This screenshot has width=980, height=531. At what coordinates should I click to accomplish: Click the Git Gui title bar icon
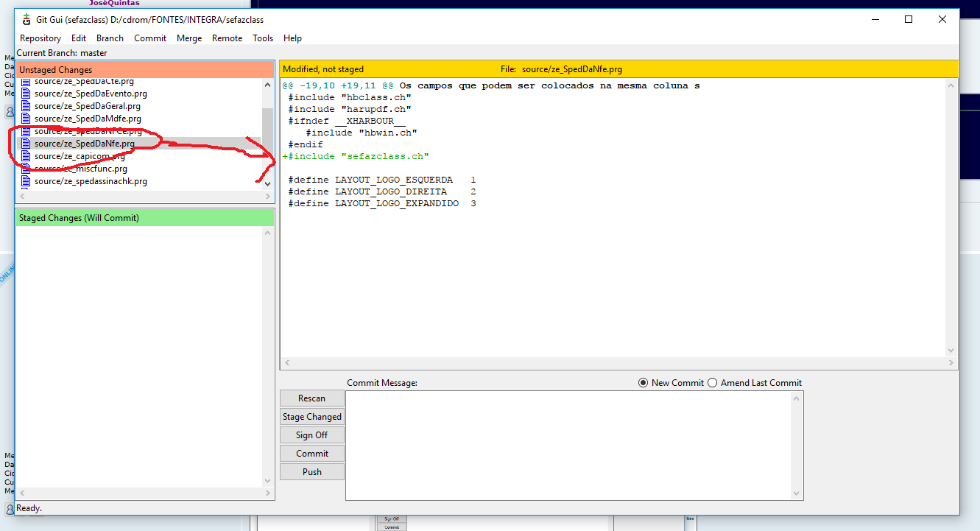click(x=27, y=20)
